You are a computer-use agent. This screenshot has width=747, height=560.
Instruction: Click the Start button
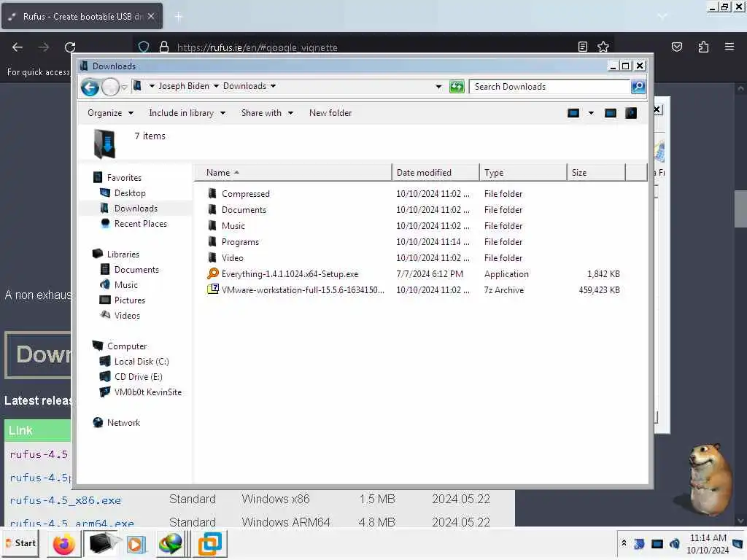tap(21, 543)
